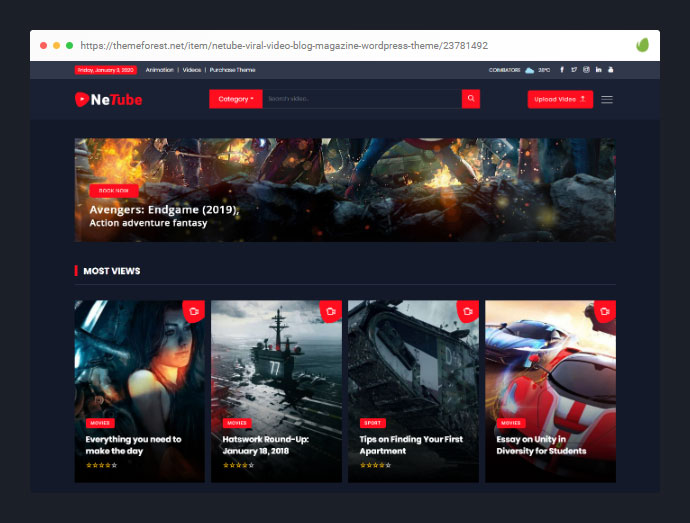Open 'Everything you need to make the day'

click(133, 445)
